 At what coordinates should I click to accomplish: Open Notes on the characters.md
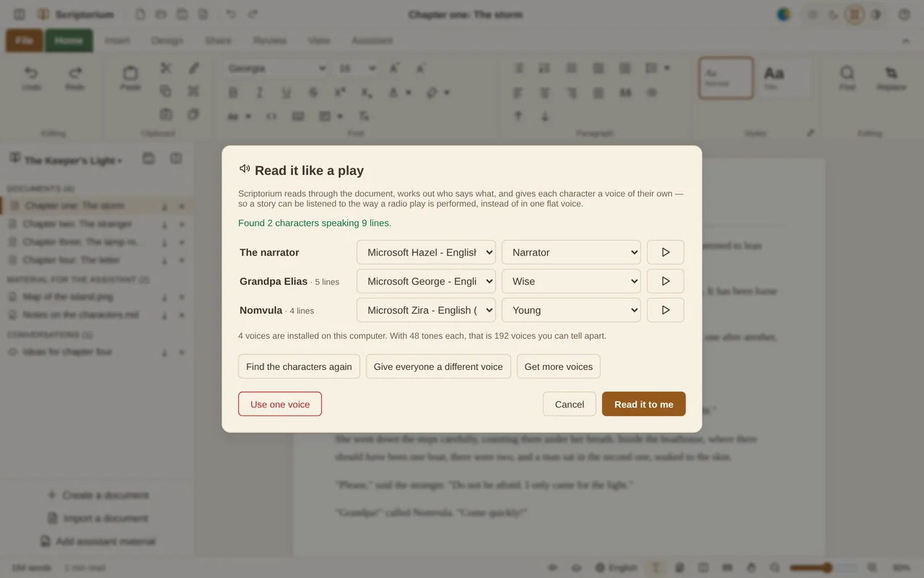pos(81,315)
